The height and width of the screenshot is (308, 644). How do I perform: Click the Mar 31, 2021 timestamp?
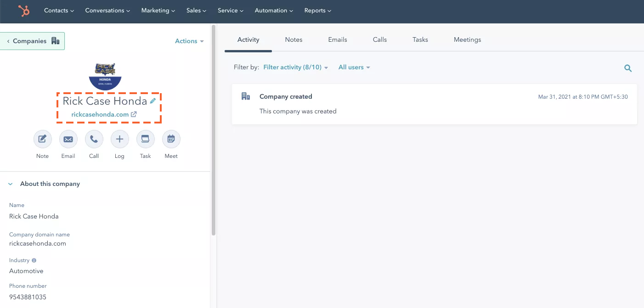point(583,97)
